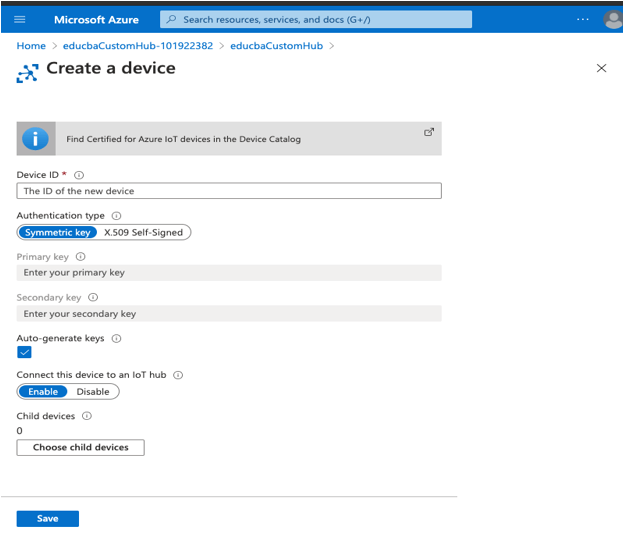
Task: Uncheck the Auto-generate keys checkbox
Action: [x=24, y=352]
